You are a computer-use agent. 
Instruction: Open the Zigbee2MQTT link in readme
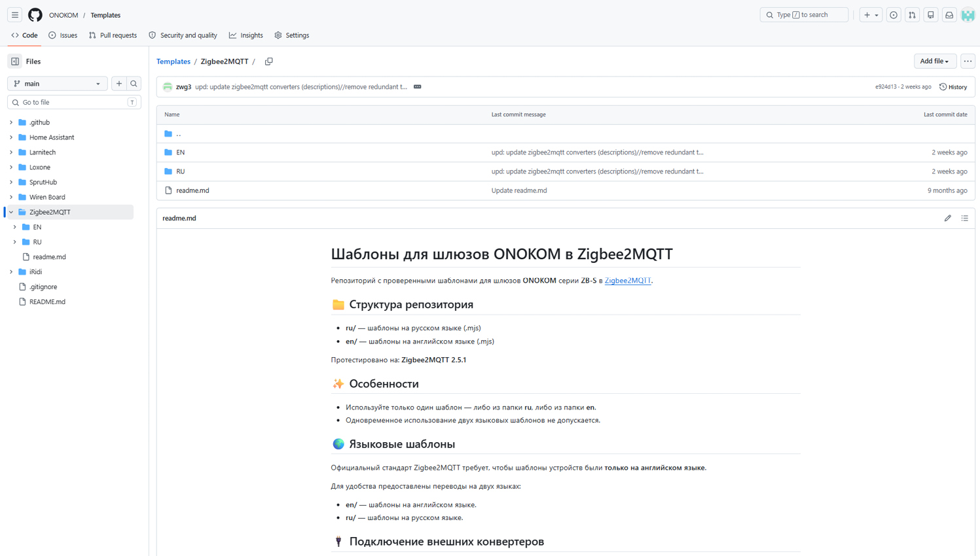[x=628, y=281]
